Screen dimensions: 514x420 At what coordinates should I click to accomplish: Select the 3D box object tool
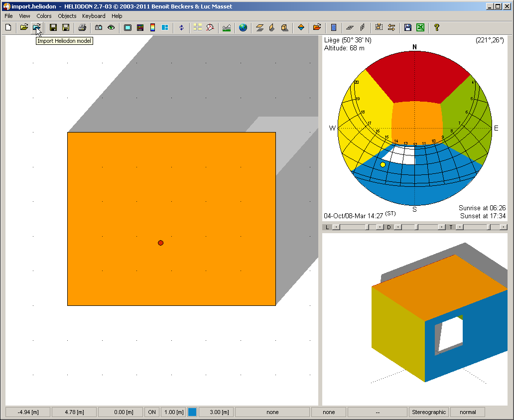point(284,27)
